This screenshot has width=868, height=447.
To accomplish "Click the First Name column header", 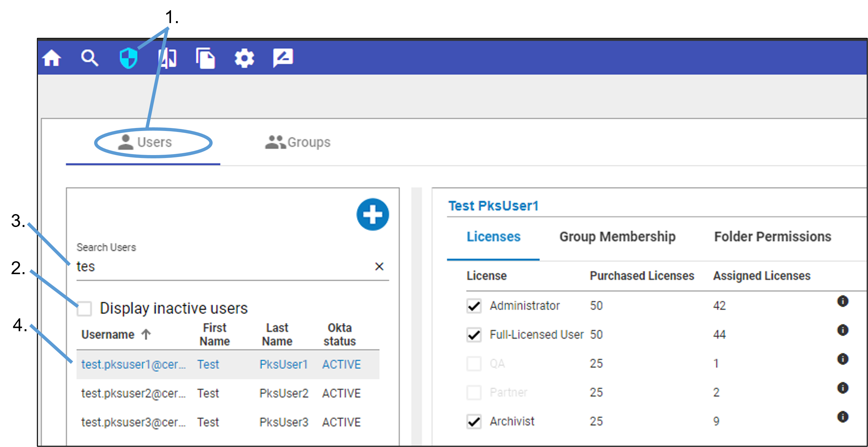I will tap(215, 335).
